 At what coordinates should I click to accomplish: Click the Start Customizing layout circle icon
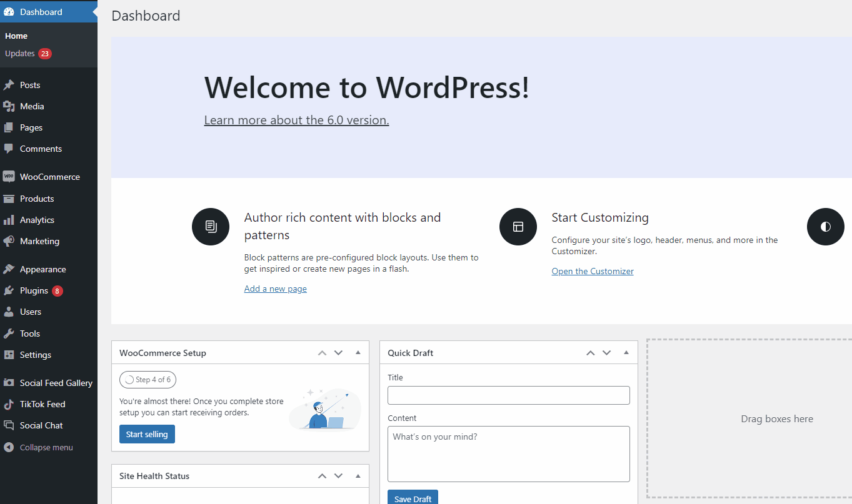[518, 227]
